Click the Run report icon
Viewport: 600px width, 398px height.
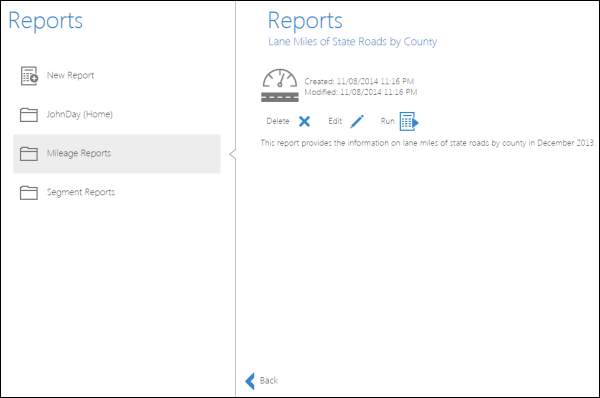tap(409, 121)
